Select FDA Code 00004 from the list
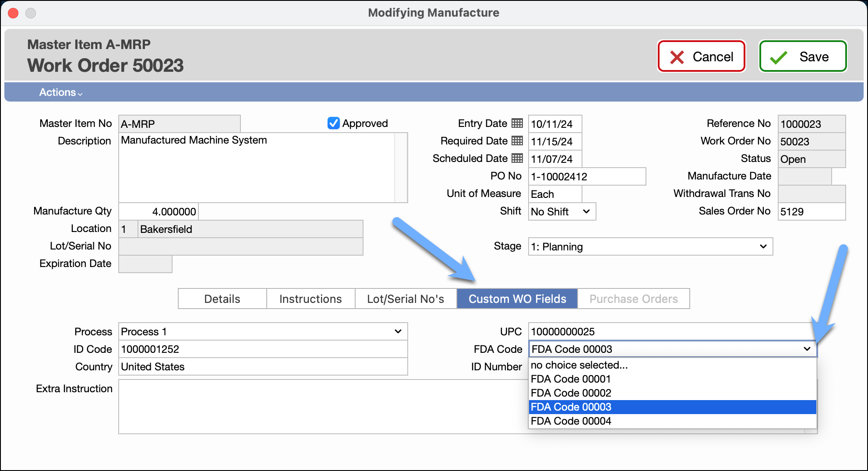This screenshot has width=868, height=471. coord(672,421)
